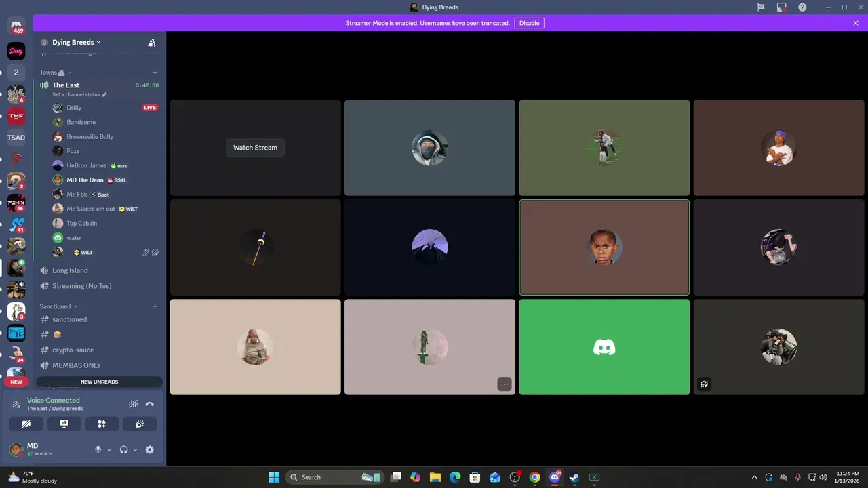This screenshot has width=868, height=488.
Task: Click the green Discord logo video tile
Action: coord(604,347)
